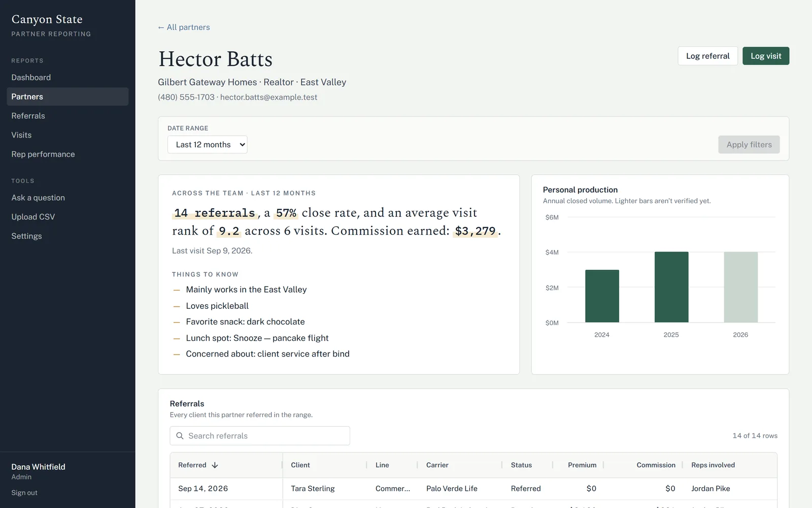Click the 2024 production bar

(x=602, y=296)
